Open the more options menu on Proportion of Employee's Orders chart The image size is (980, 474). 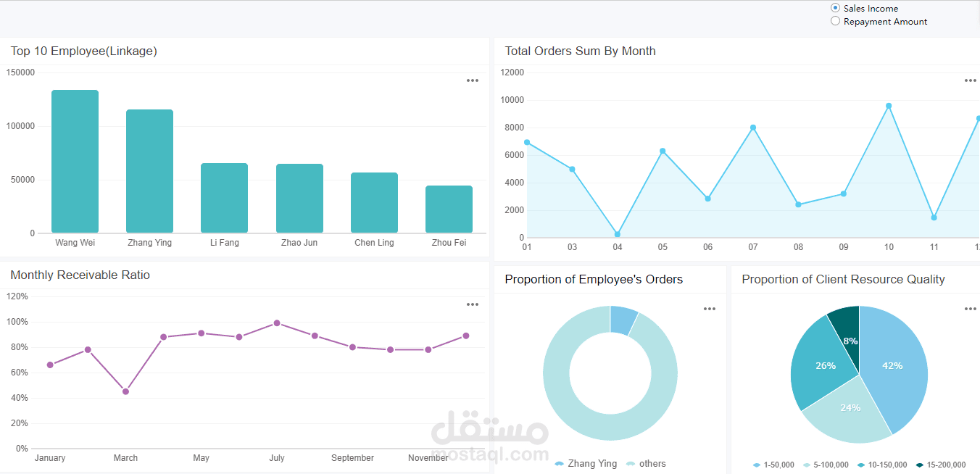click(x=709, y=308)
